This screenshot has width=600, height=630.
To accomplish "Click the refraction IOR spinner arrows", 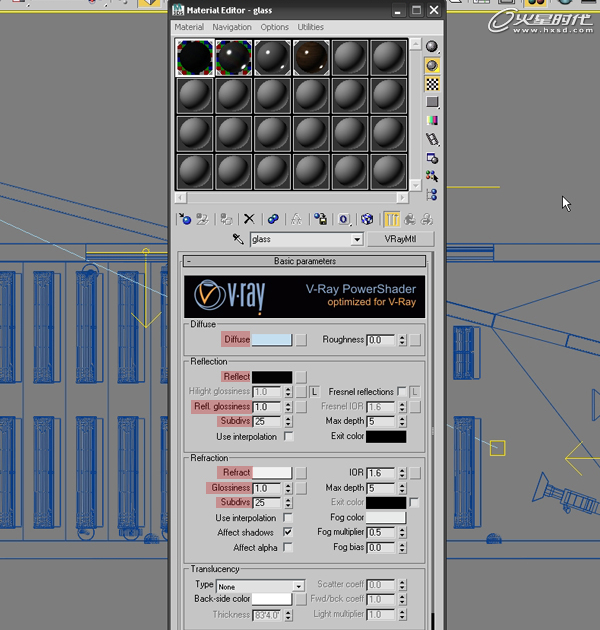I will pos(402,473).
